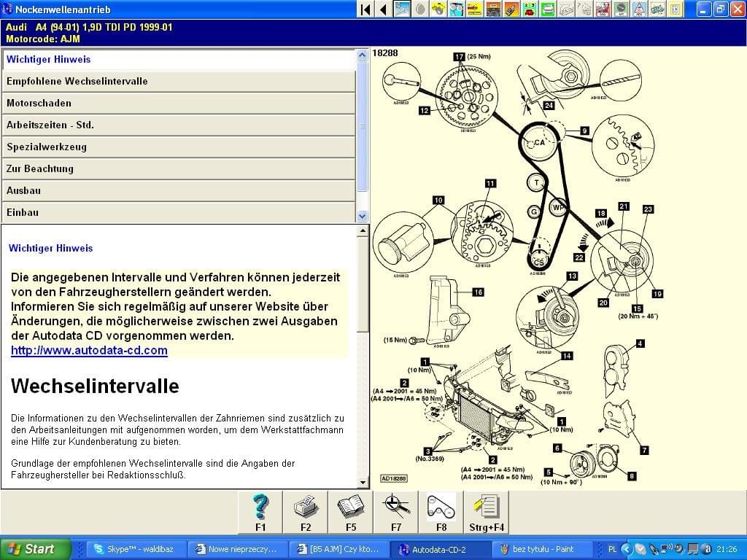
Task: Open help with the F1 question mark button
Action: (x=260, y=512)
